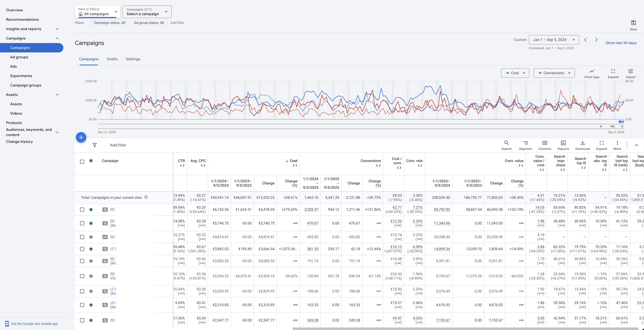Viewport: 644px width, 330px height.
Task: Open the Conversions metric dropdown
Action: click(554, 73)
